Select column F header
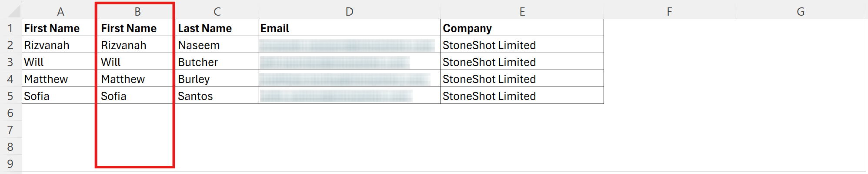 pyautogui.click(x=669, y=12)
